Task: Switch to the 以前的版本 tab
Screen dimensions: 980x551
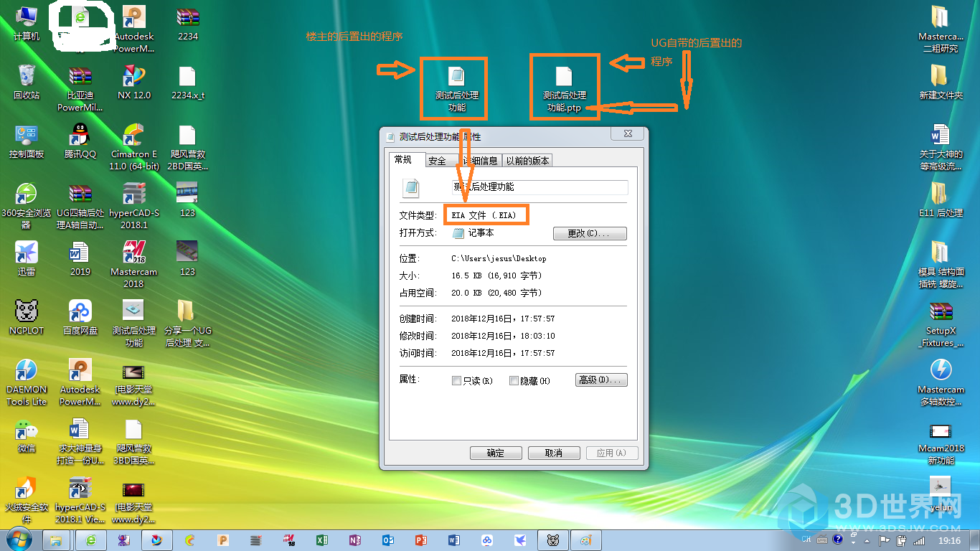Action: click(527, 161)
